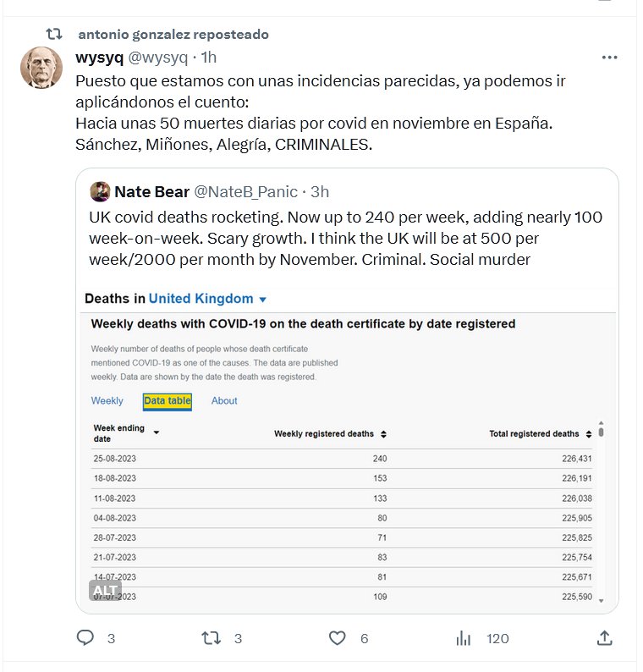The image size is (643, 672).
Task: Select the Data table tab
Action: [168, 401]
